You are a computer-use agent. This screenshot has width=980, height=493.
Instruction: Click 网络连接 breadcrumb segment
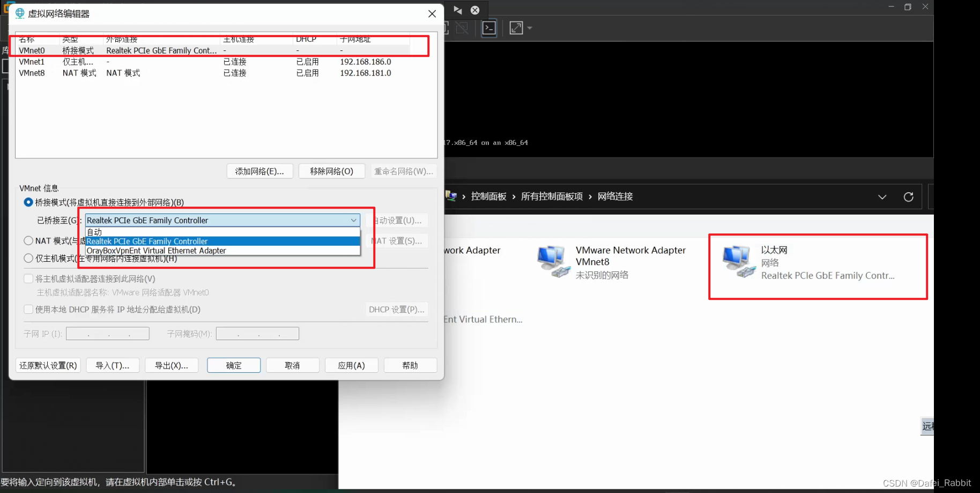615,196
